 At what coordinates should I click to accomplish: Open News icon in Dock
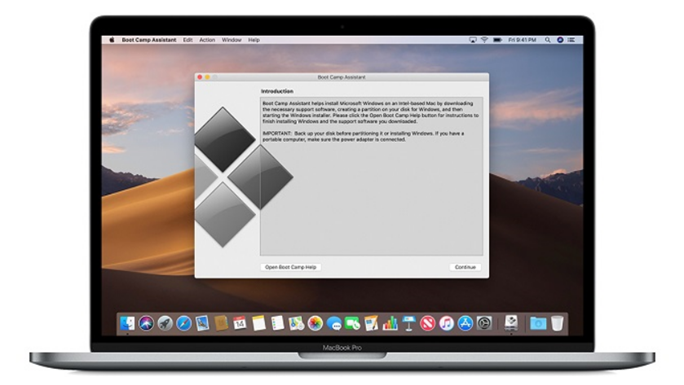428,324
